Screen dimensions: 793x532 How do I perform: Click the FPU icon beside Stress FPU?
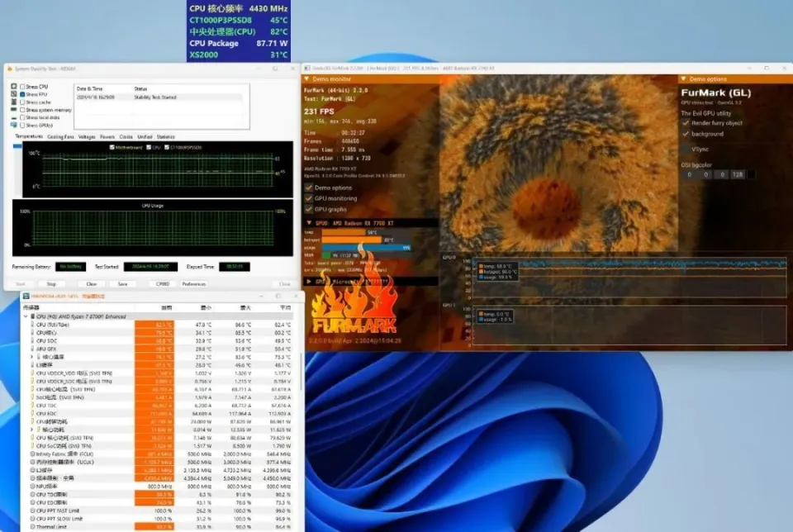pyautogui.click(x=14, y=94)
